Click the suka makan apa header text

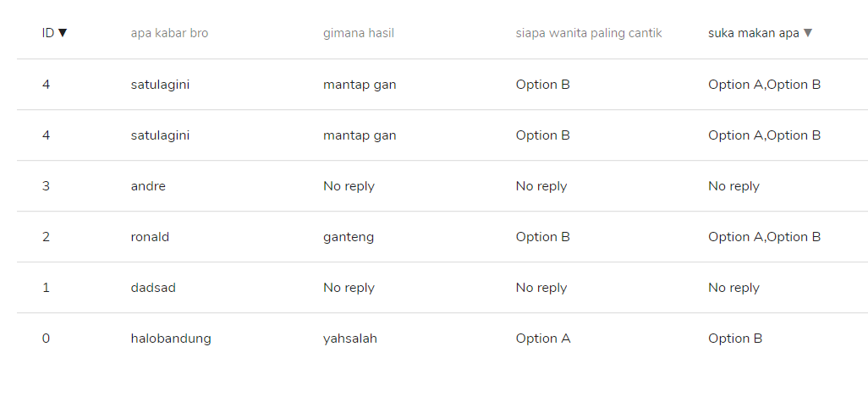tap(754, 33)
